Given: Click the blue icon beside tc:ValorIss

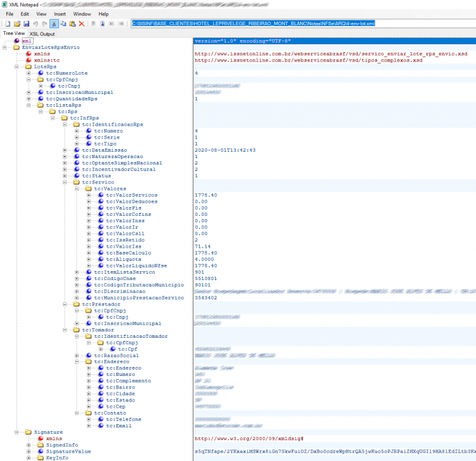Looking at the screenshot, I should click(101, 246).
